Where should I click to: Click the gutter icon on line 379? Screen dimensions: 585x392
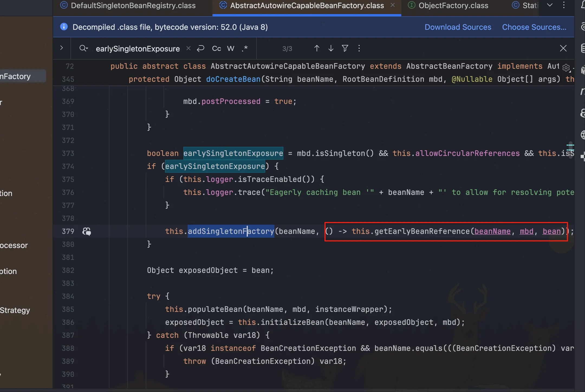(87, 231)
